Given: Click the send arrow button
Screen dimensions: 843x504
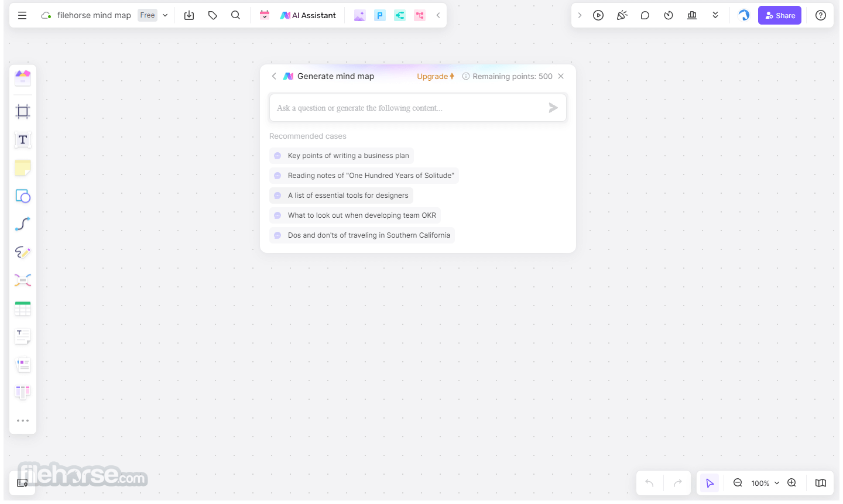Looking at the screenshot, I should click(x=553, y=108).
